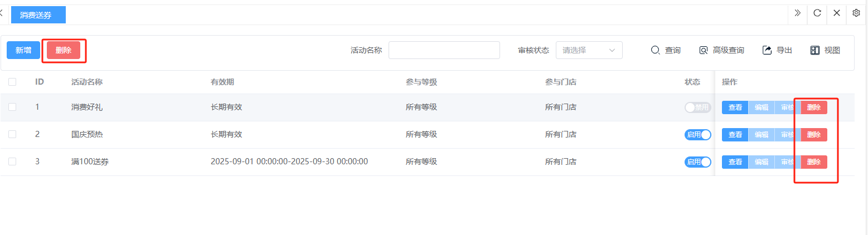Turn off the 满100送券 status switch

tap(697, 162)
